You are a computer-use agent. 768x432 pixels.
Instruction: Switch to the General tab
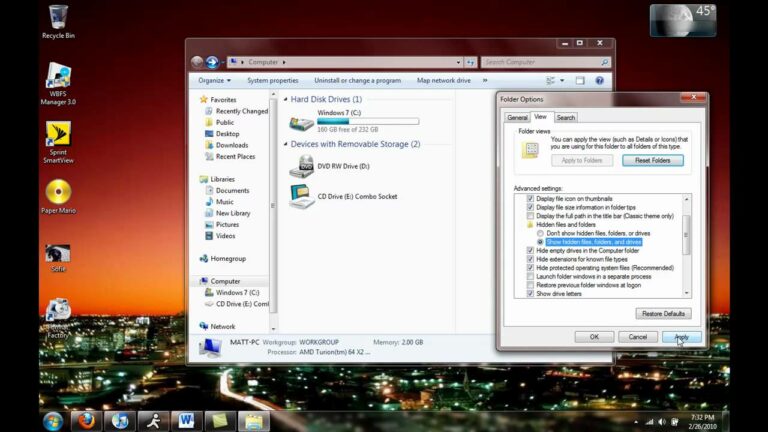coord(517,117)
